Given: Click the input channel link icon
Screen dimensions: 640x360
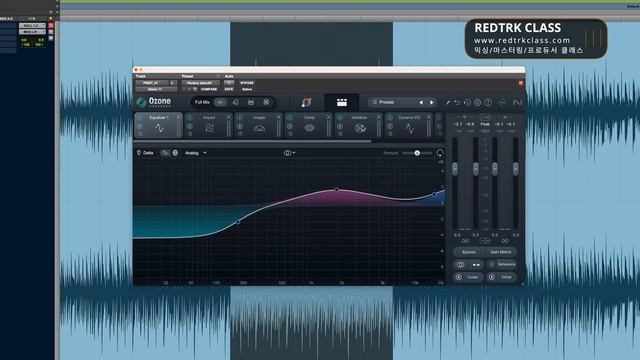Looking at the screenshot, I should pyautogui.click(x=465, y=241).
